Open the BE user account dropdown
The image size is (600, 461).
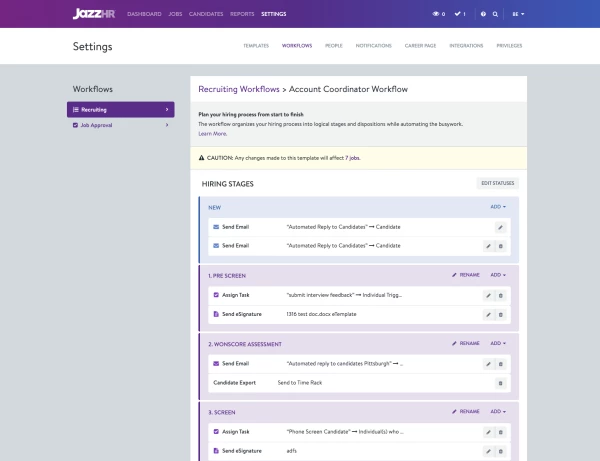point(518,14)
